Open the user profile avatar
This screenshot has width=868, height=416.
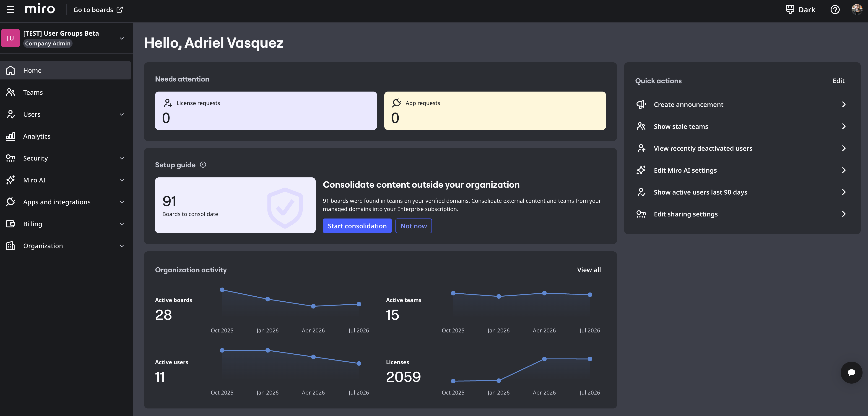857,9
